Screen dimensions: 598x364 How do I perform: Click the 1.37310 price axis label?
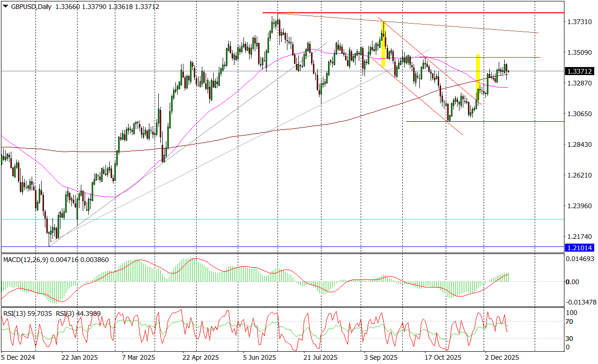click(580, 22)
